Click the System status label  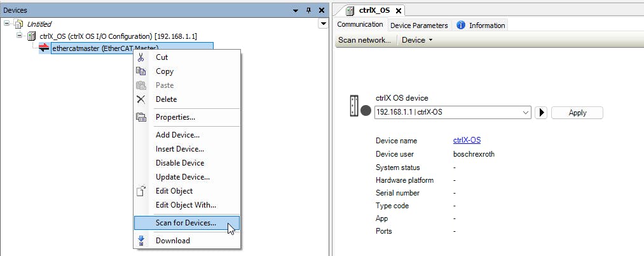(x=397, y=167)
